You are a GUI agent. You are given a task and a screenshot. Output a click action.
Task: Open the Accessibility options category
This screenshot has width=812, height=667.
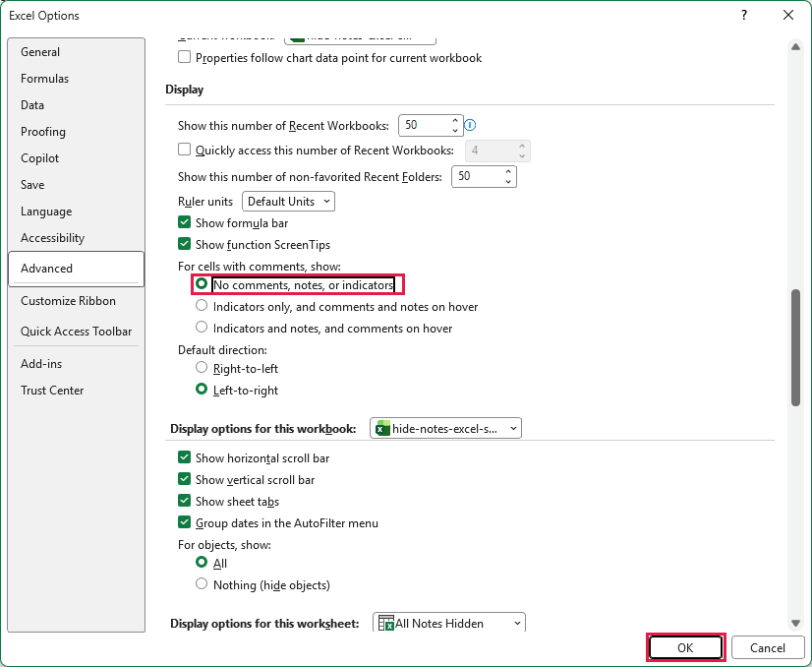pos(76,238)
